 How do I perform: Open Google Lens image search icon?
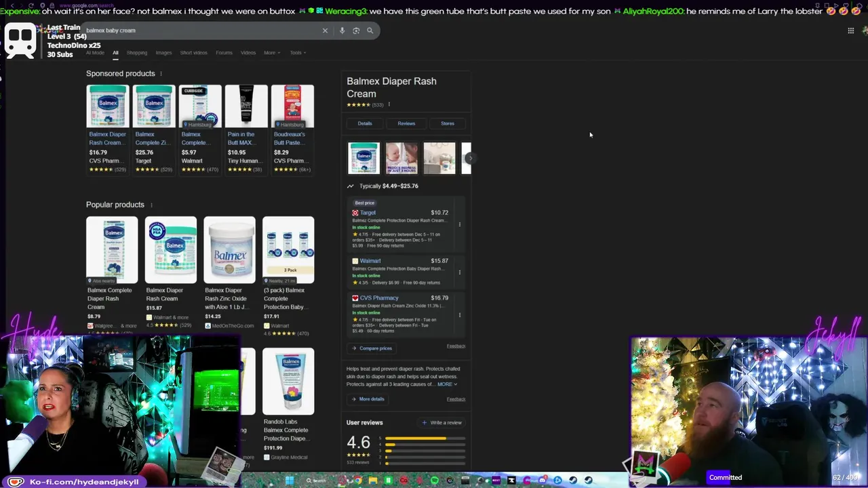click(x=356, y=30)
